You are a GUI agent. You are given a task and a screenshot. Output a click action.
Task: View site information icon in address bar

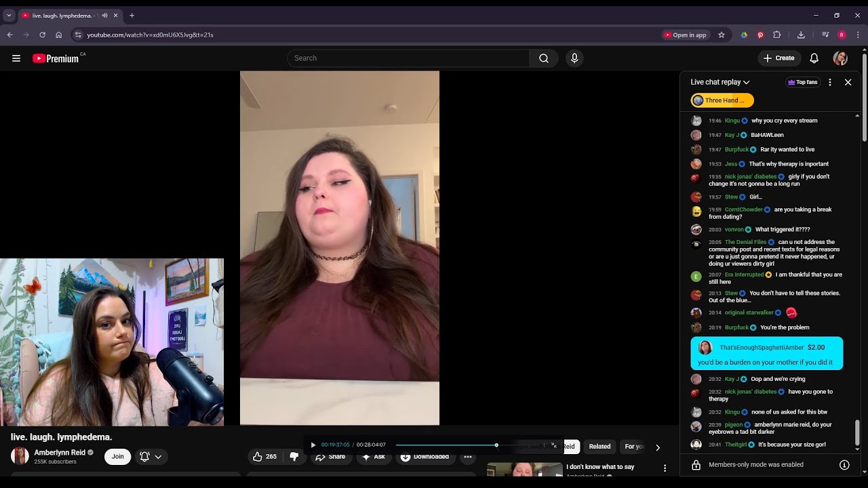78,35
